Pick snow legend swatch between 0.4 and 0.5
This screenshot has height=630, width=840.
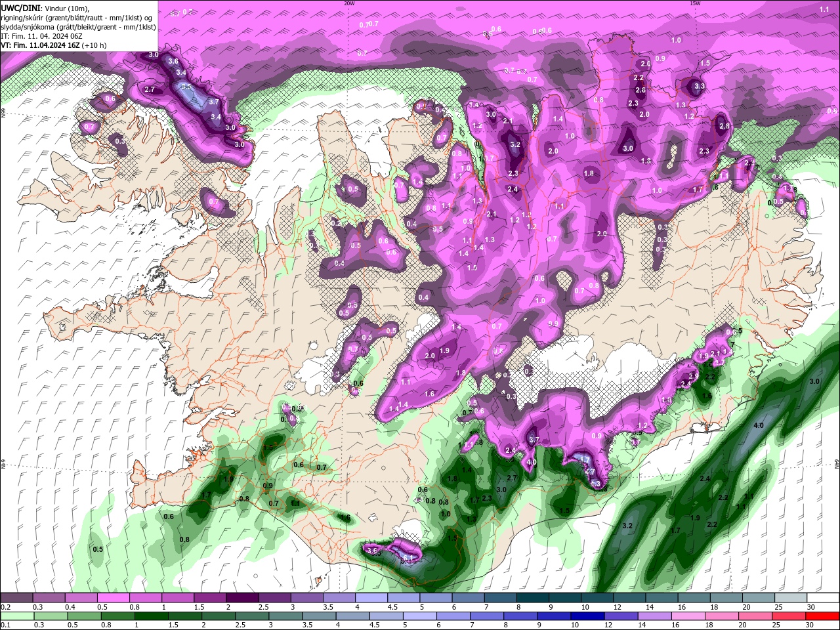coord(81,598)
